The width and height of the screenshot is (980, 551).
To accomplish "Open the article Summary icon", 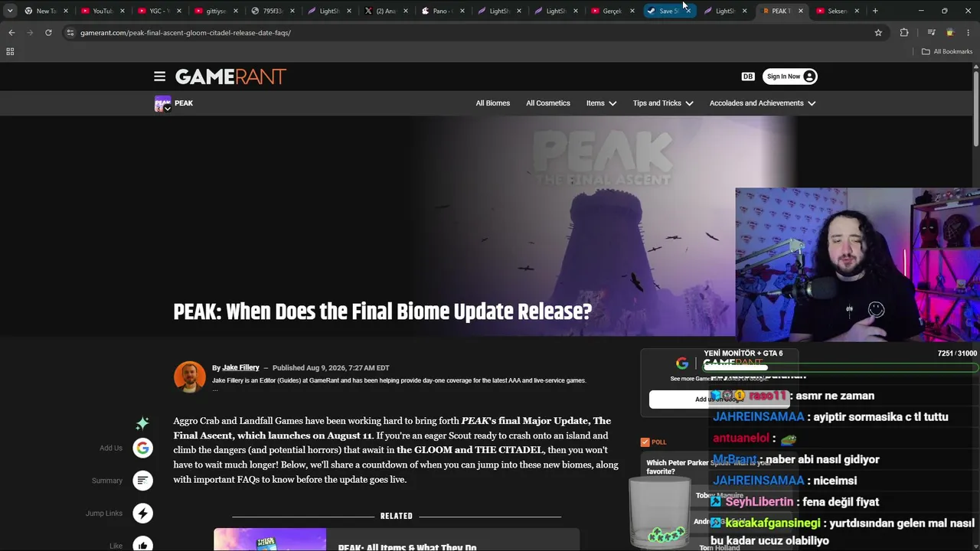I will [142, 481].
